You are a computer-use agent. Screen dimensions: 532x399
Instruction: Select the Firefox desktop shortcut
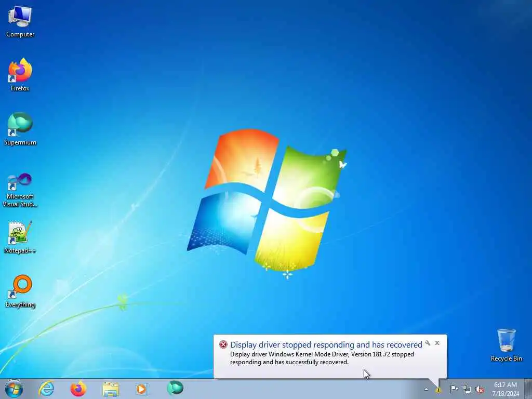tap(20, 74)
